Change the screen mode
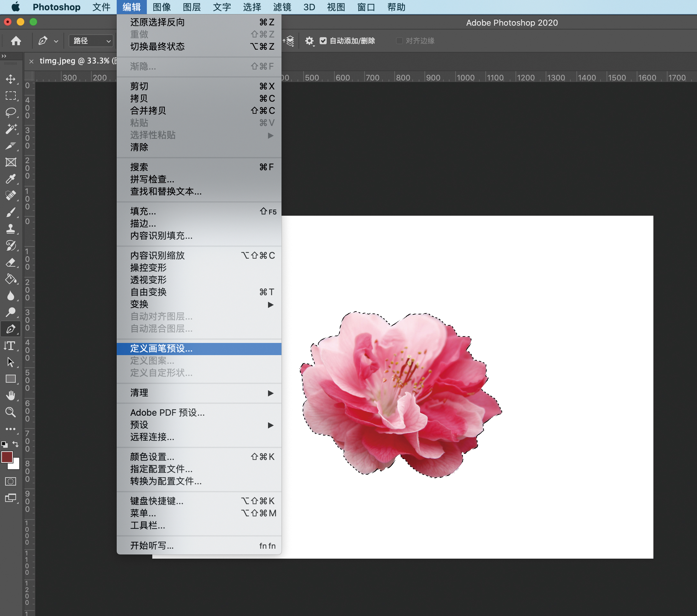This screenshot has width=697, height=616. click(x=11, y=498)
